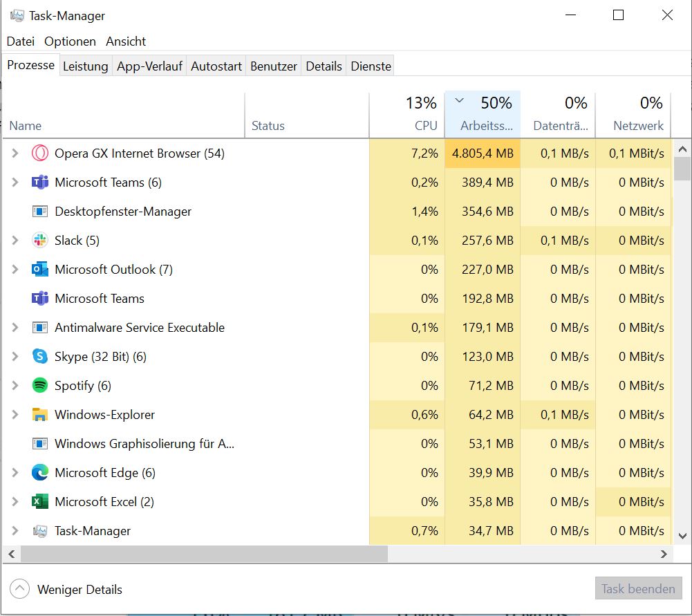
Task: Sort by the Name column header
Action: 124,115
